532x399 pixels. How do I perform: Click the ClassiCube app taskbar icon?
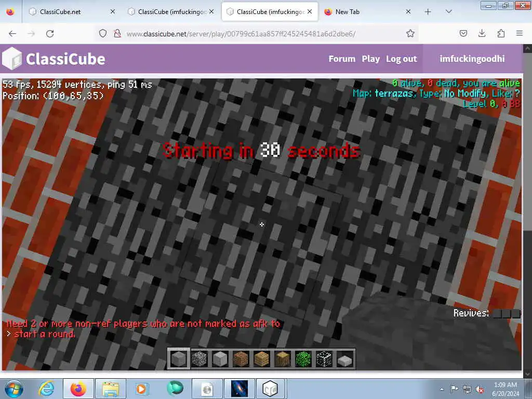coord(270,389)
